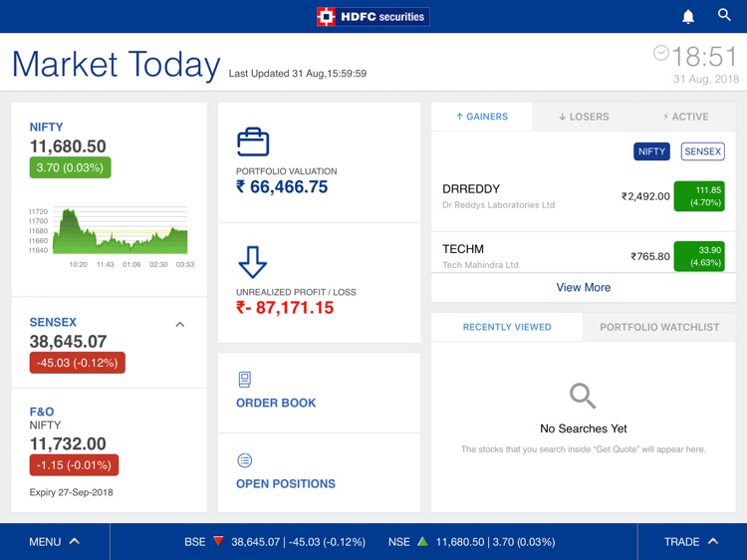Open search with the magnifier icon
The image size is (747, 560).
[x=724, y=15]
